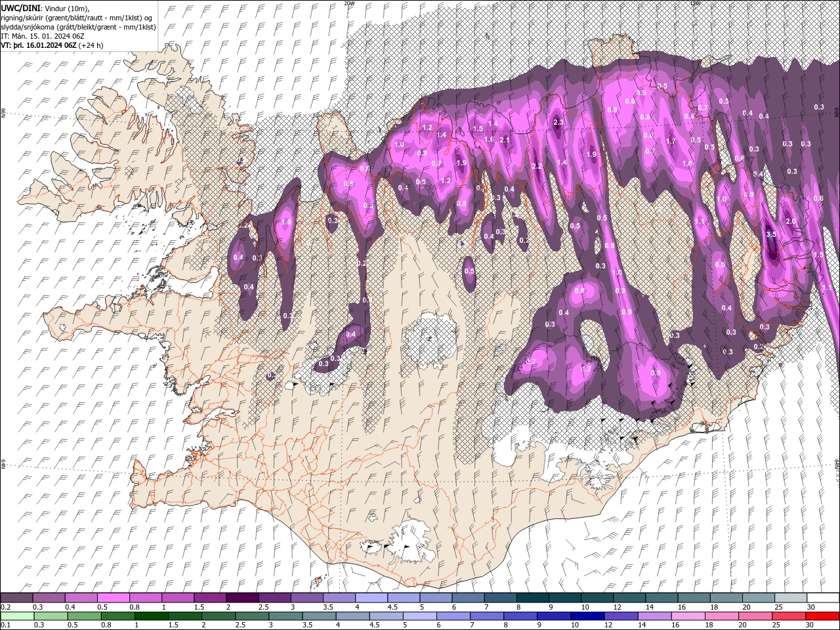Click the UWC/DINI title text
The height and width of the screenshot is (630, 840).
point(22,7)
